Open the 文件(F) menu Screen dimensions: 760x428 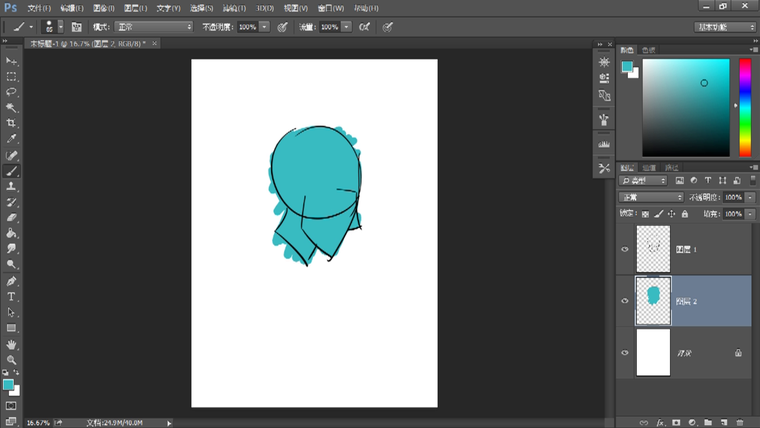pos(39,8)
